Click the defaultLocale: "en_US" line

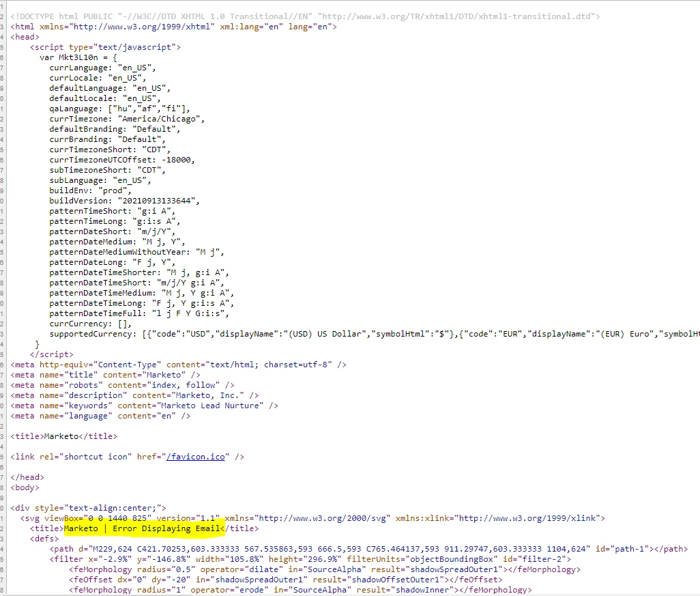coord(105,99)
